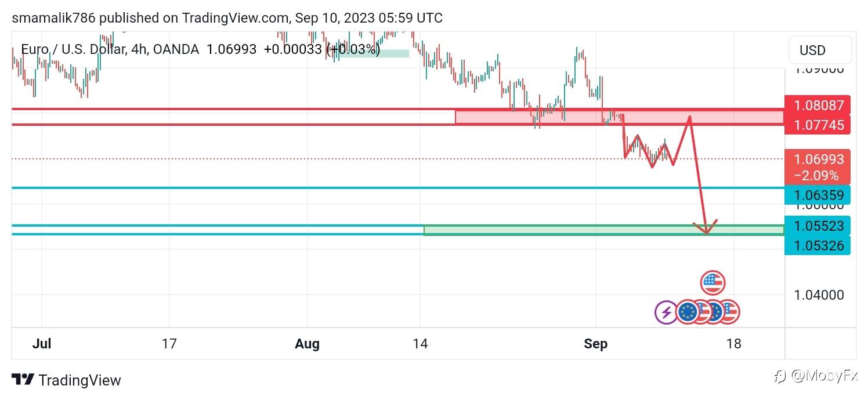Click the purple lightning bolt event icon
The width and height of the screenshot is (868, 400).
[666, 312]
